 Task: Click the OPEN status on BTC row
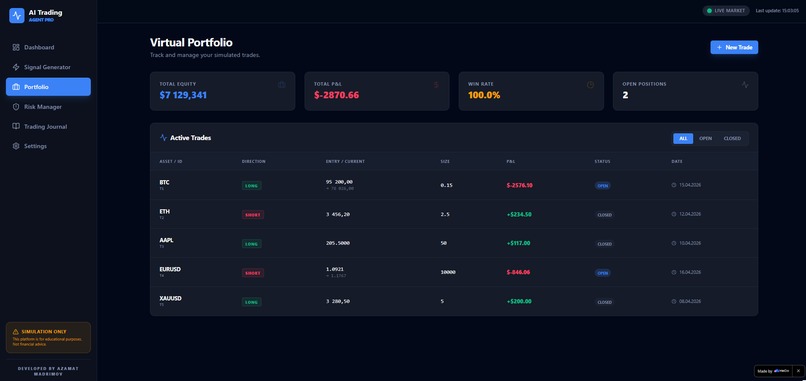[602, 186]
